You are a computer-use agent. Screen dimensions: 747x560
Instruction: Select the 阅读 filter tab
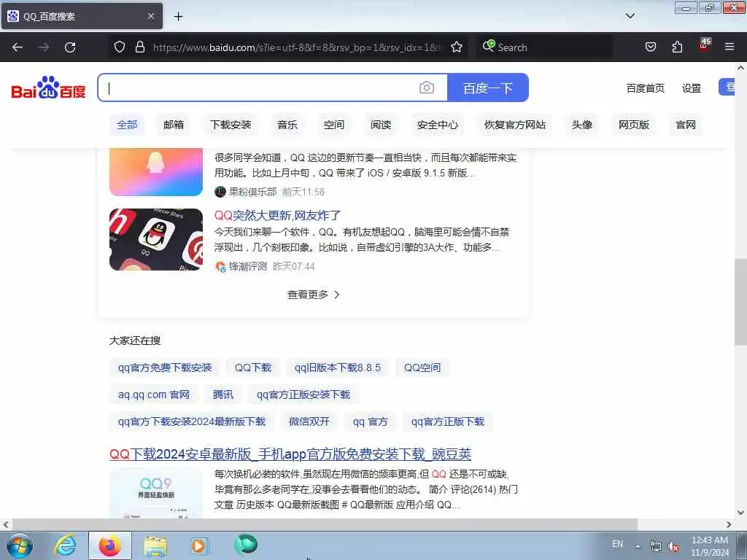point(381,125)
